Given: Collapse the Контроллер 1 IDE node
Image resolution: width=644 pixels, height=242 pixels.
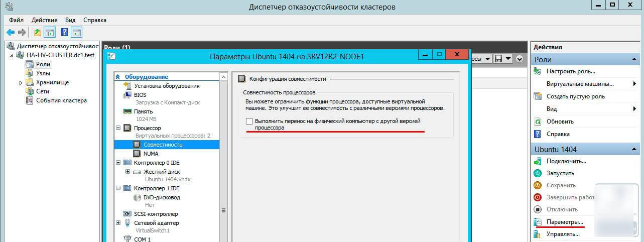Looking at the screenshot, I should [x=118, y=188].
